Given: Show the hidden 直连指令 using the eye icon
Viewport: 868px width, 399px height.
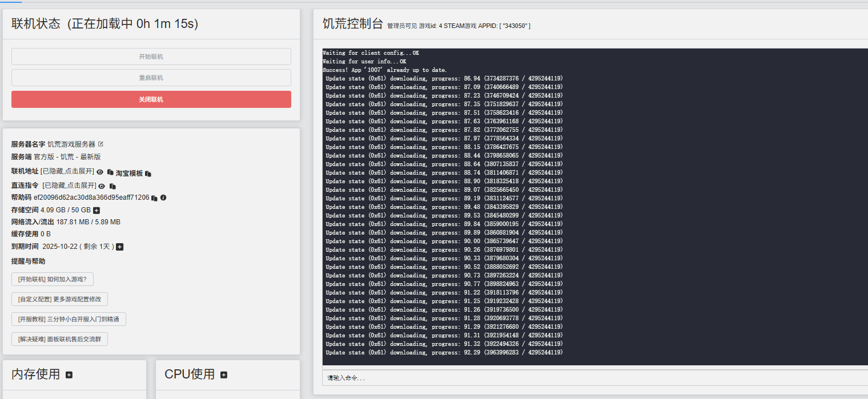Looking at the screenshot, I should [x=102, y=186].
